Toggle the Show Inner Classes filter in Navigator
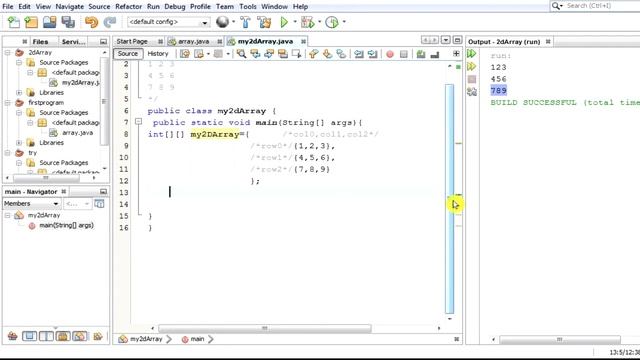 80,336
